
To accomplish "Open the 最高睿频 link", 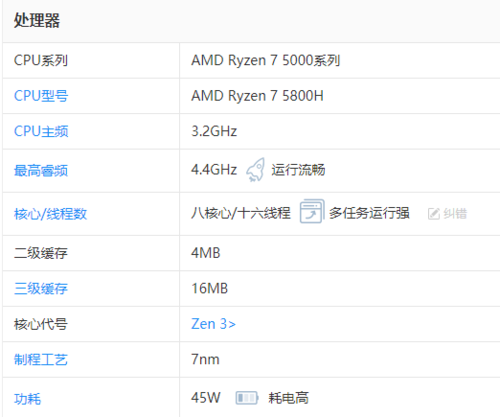I will [x=41, y=171].
